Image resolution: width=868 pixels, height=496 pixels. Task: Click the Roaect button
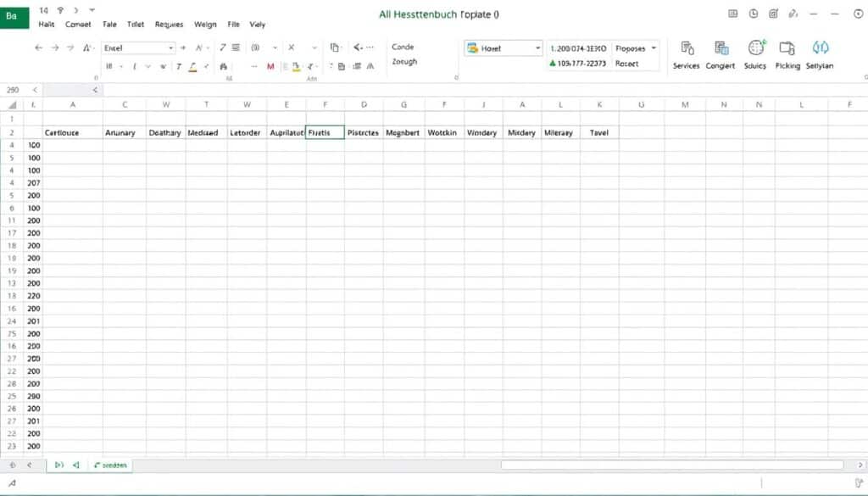(x=626, y=64)
